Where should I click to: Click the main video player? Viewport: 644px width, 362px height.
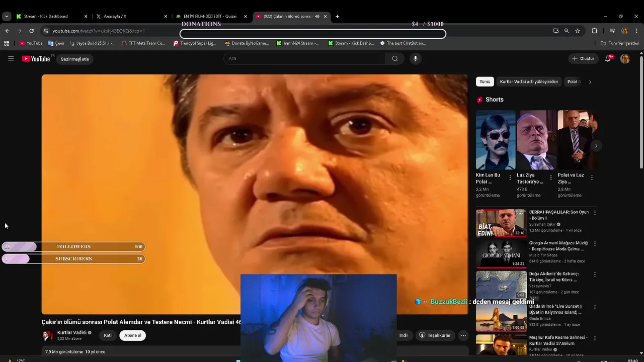tap(255, 194)
